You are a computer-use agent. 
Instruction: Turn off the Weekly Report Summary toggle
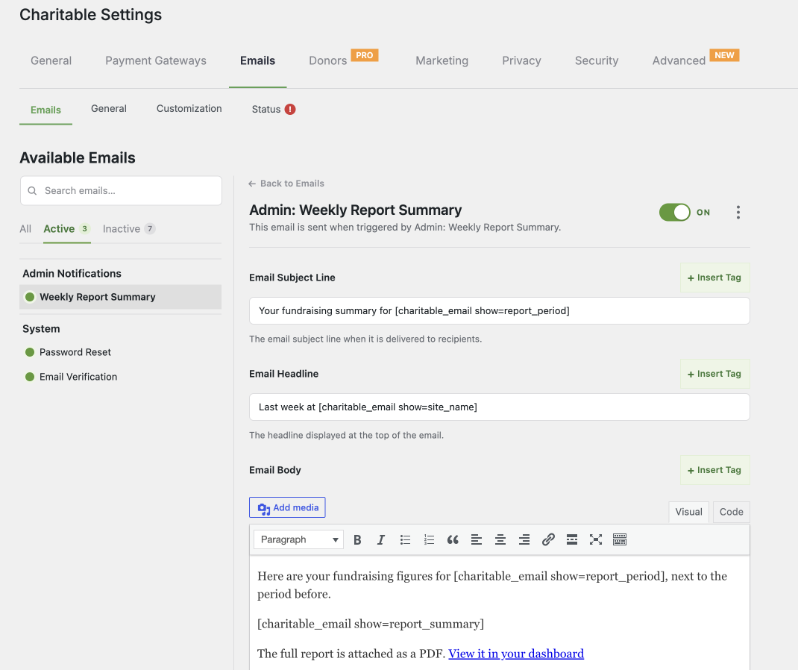674,212
